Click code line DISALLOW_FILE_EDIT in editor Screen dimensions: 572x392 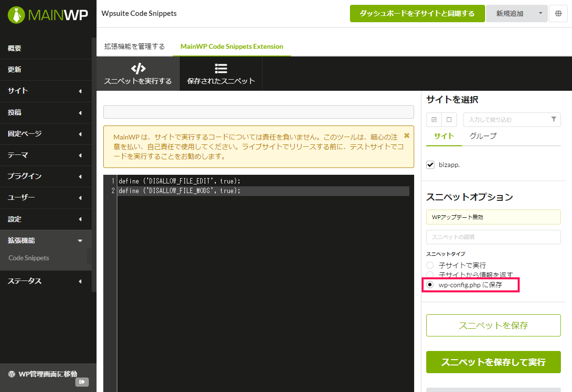click(x=180, y=181)
